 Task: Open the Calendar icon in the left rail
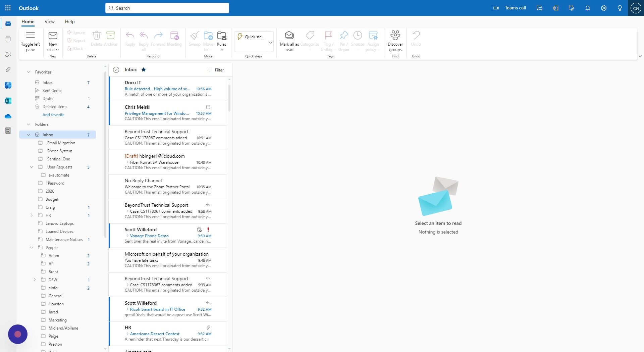tap(8, 39)
